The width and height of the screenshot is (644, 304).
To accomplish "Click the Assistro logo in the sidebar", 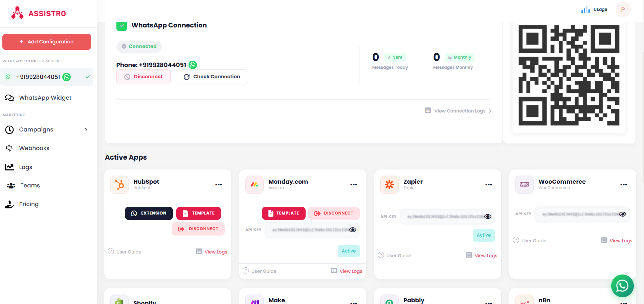I will [x=39, y=13].
